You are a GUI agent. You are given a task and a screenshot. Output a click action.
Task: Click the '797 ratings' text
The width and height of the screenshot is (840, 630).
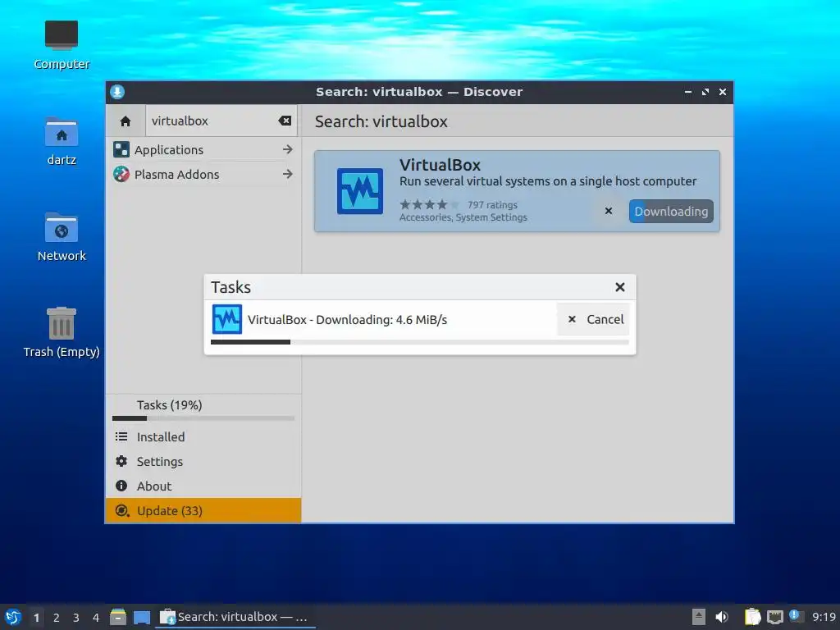(492, 204)
